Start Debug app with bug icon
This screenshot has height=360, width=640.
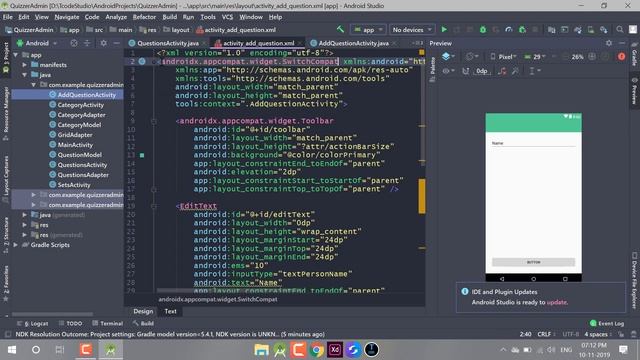(483, 29)
